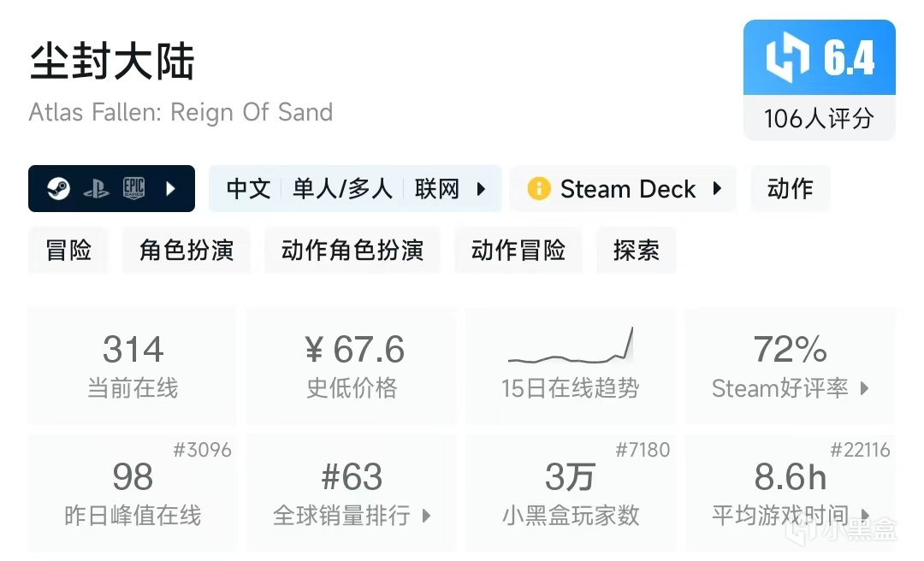The width and height of the screenshot is (924, 561).
Task: Open the 动作冒险 tag
Action: pos(518,251)
